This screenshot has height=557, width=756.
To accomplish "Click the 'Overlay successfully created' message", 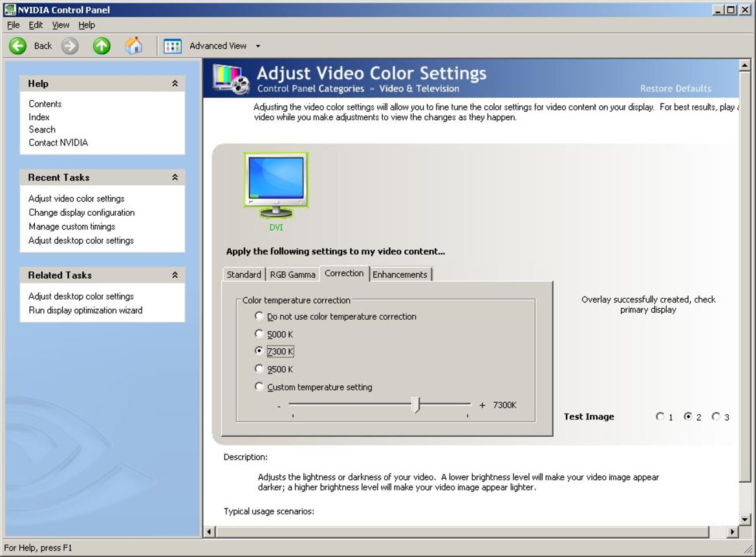I will coord(648,304).
